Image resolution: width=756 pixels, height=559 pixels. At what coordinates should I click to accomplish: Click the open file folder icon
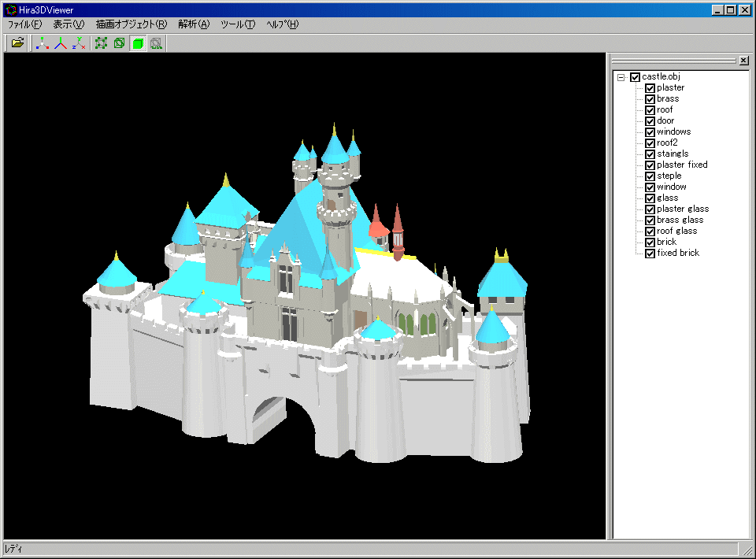[x=17, y=43]
